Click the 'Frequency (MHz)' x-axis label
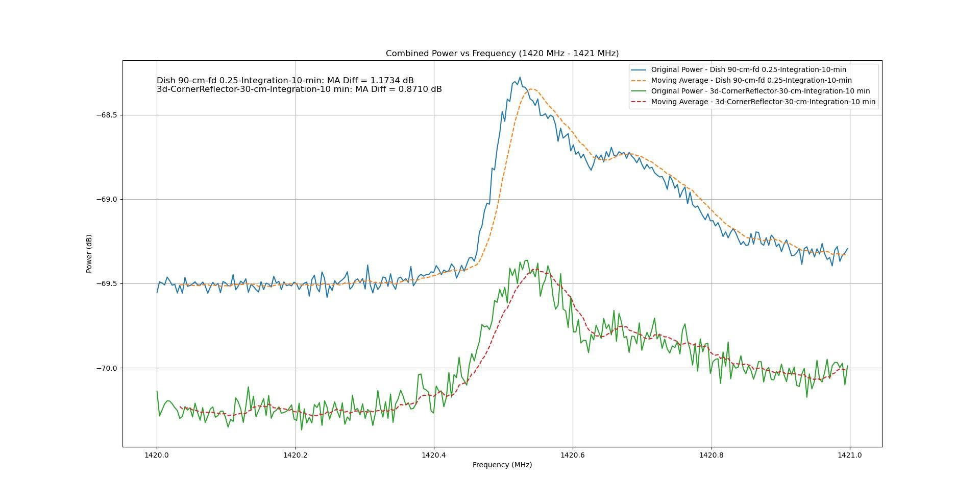This screenshot has height=502, width=980. [x=502, y=465]
